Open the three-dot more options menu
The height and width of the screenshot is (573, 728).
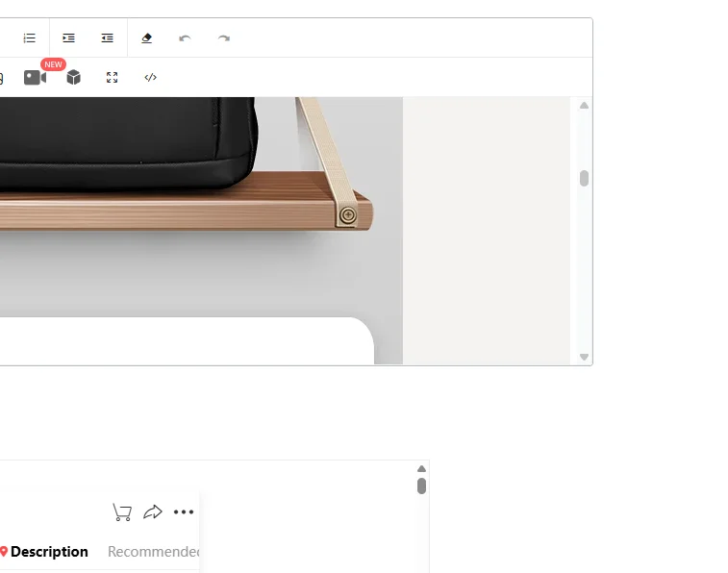pyautogui.click(x=184, y=512)
